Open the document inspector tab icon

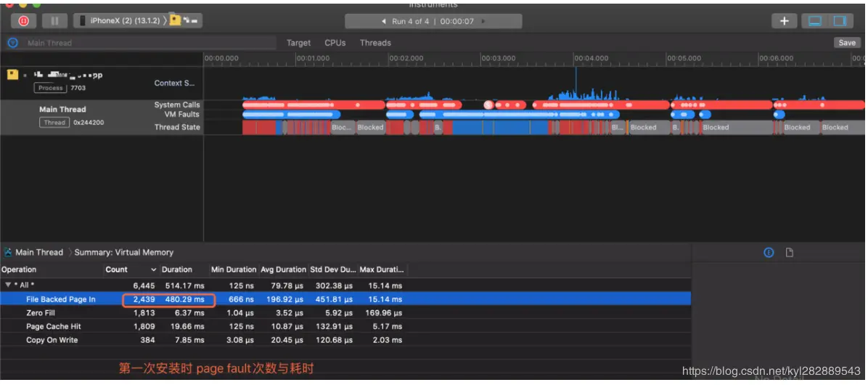[x=790, y=253]
